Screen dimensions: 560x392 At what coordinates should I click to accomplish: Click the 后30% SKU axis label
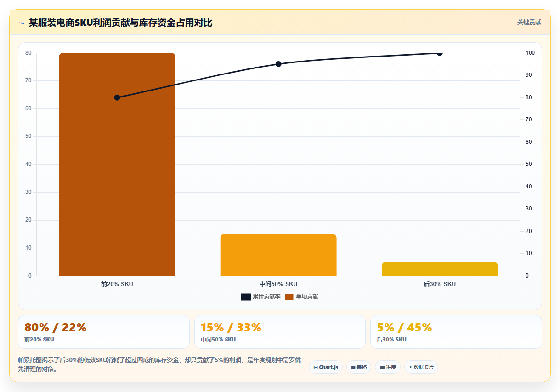(440, 284)
